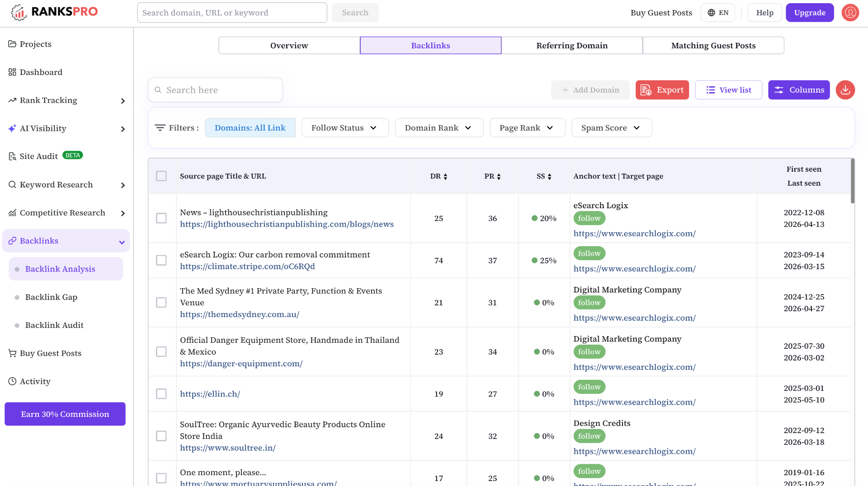Switch to the Referring Domain tab
This screenshot has width=868, height=486.
pos(572,46)
